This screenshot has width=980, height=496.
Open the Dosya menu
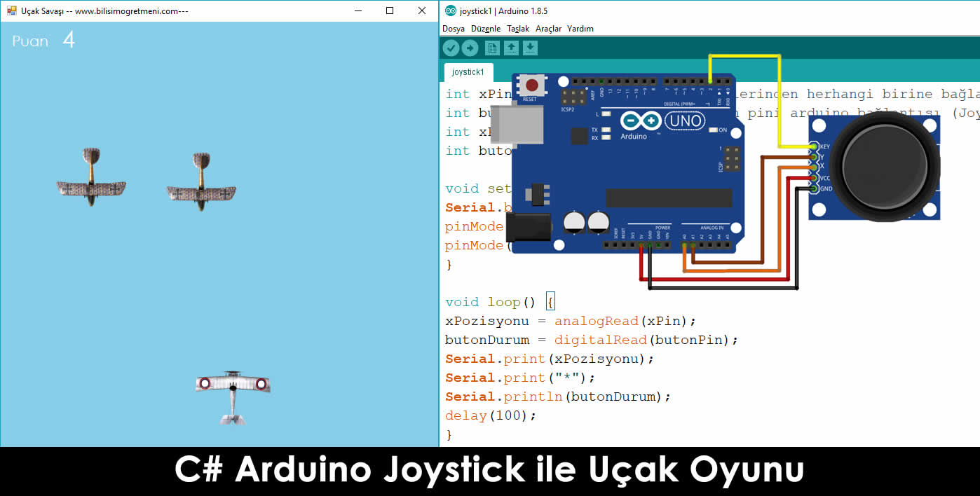coord(453,29)
